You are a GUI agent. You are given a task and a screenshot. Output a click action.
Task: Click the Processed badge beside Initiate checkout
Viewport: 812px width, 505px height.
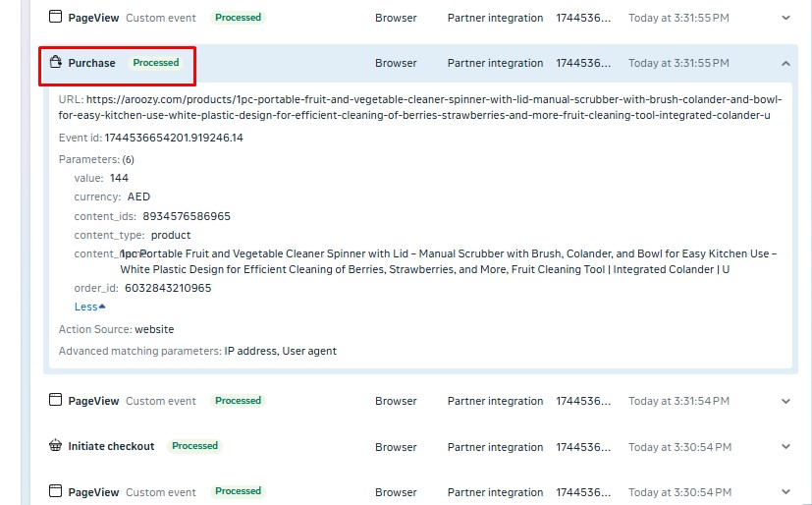pyautogui.click(x=194, y=446)
